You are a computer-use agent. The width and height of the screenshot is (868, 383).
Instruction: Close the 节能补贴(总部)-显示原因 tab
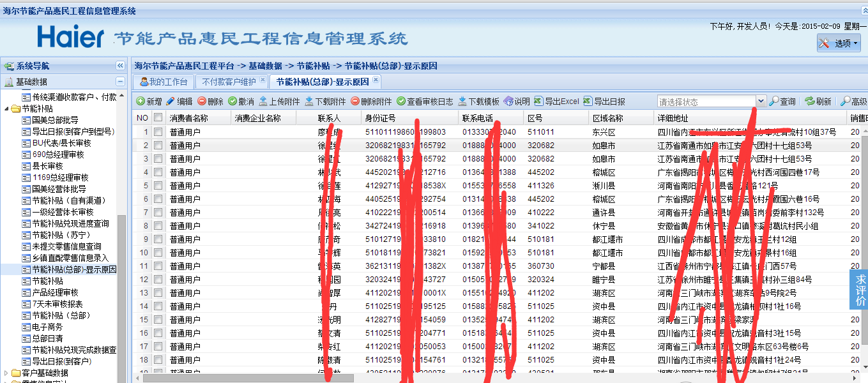tap(376, 80)
